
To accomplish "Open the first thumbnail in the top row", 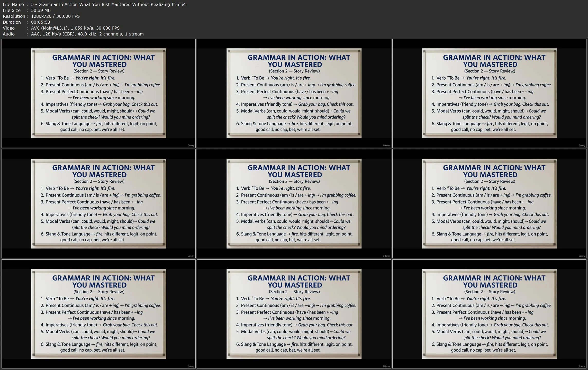I will 98,93.
